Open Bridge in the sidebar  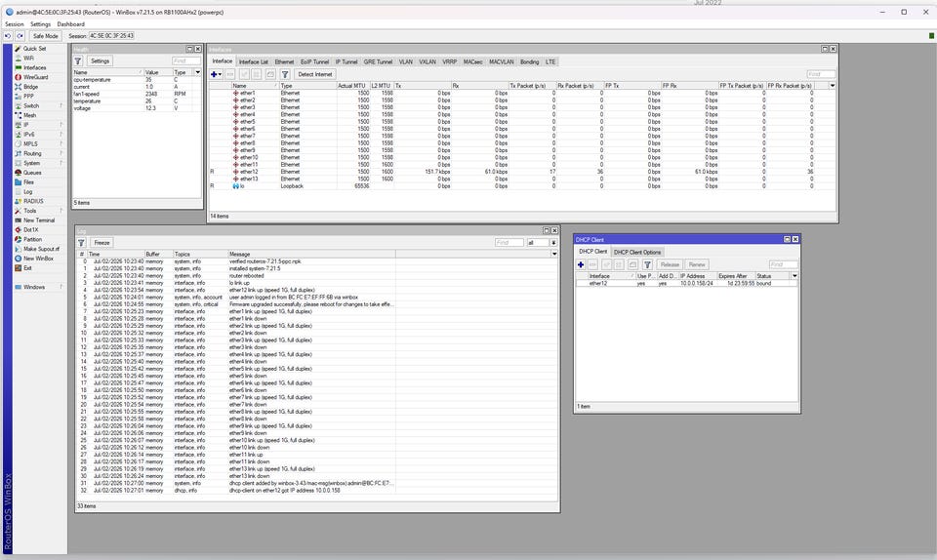click(x=30, y=87)
